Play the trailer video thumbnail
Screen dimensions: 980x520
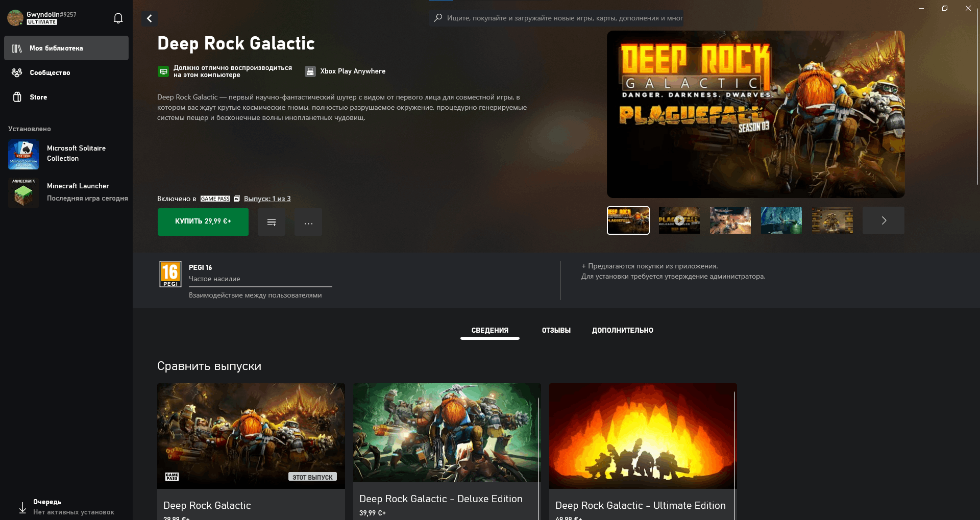coord(679,220)
